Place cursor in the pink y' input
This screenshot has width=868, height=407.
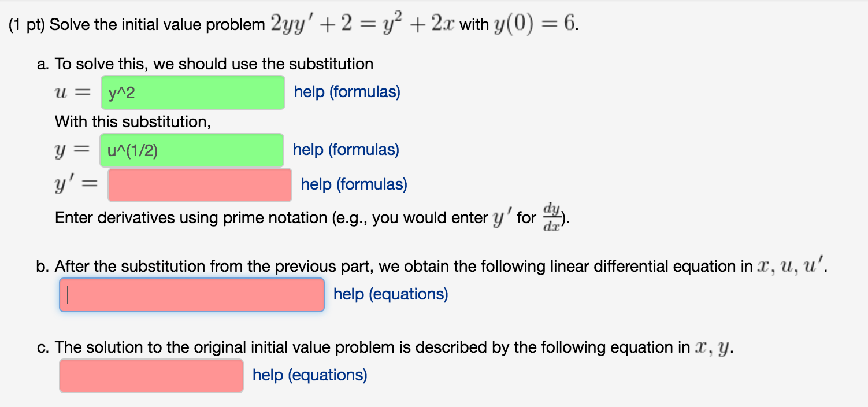point(199,184)
